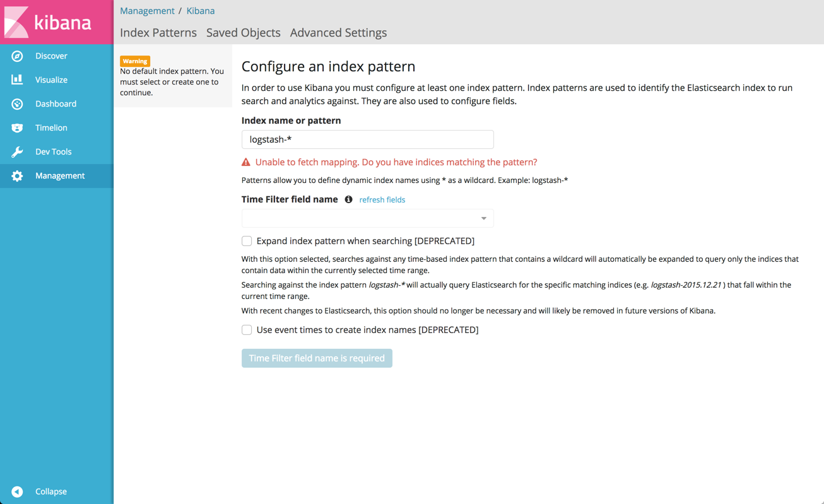
Task: Open Timelion in the sidebar
Action: [x=57, y=128]
